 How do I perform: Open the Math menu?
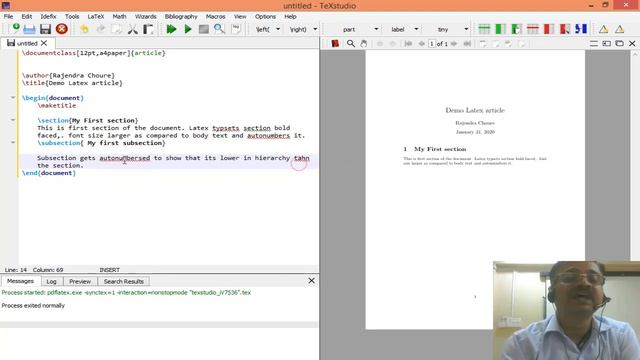pos(119,16)
